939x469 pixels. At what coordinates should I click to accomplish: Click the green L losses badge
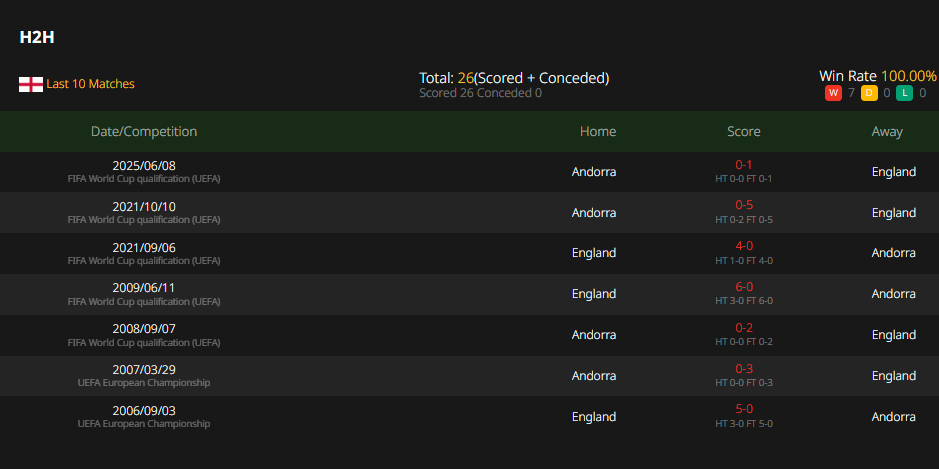904,93
